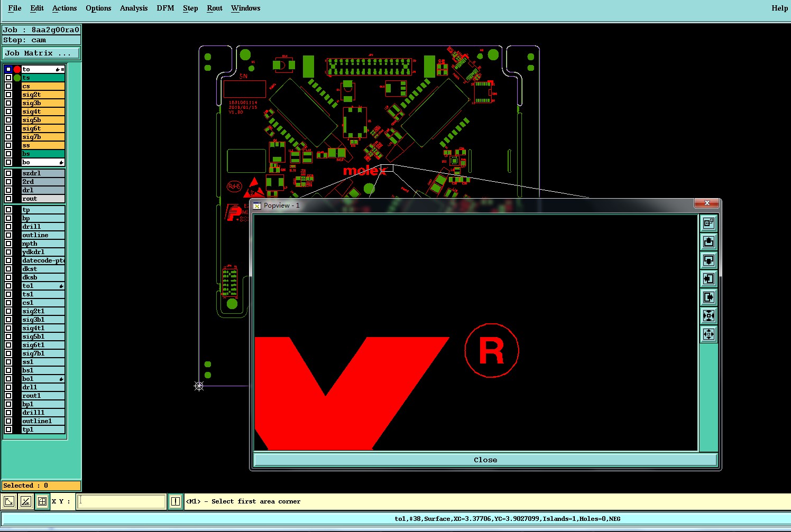Click the Step: cam label
This screenshot has height=532, width=791.
[41, 40]
